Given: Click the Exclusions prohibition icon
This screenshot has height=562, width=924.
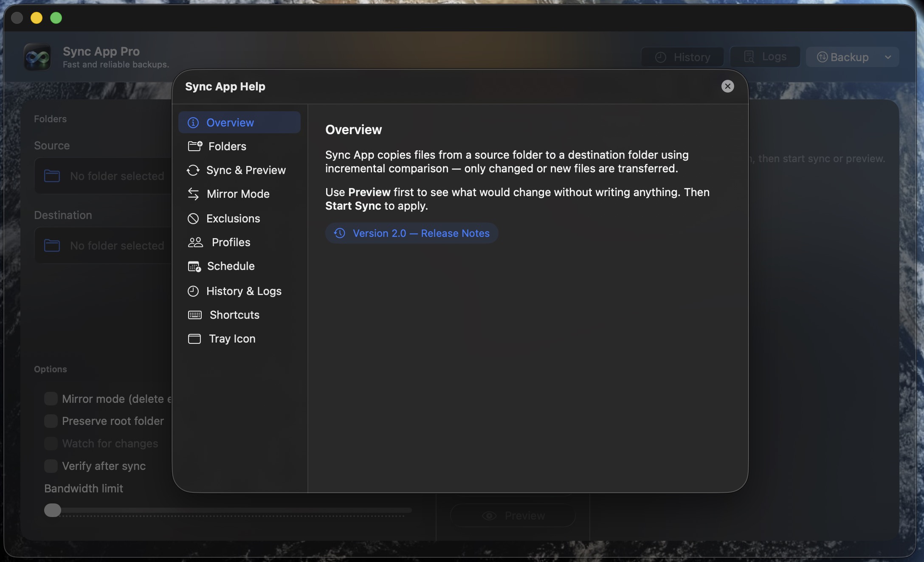Looking at the screenshot, I should tap(194, 218).
